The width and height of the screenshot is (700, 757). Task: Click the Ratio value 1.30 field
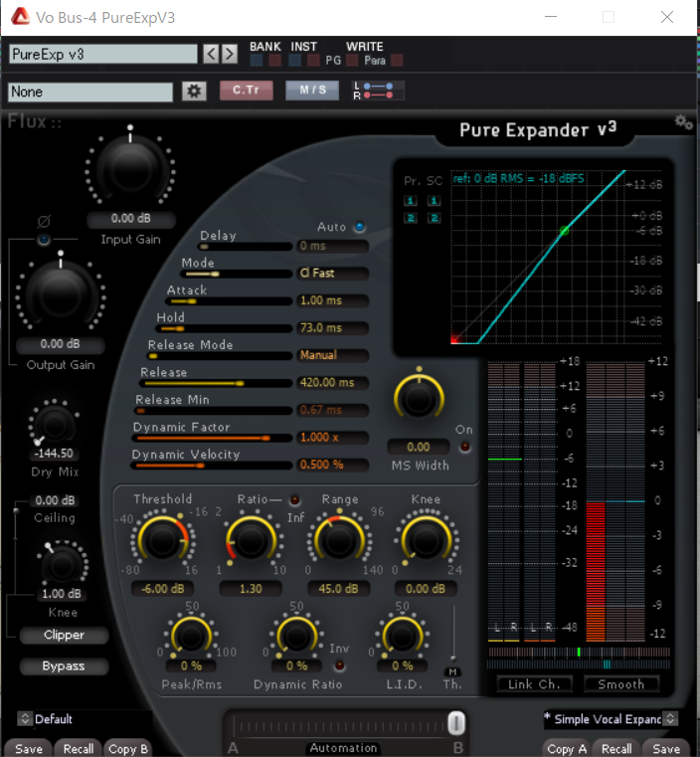pos(251,589)
